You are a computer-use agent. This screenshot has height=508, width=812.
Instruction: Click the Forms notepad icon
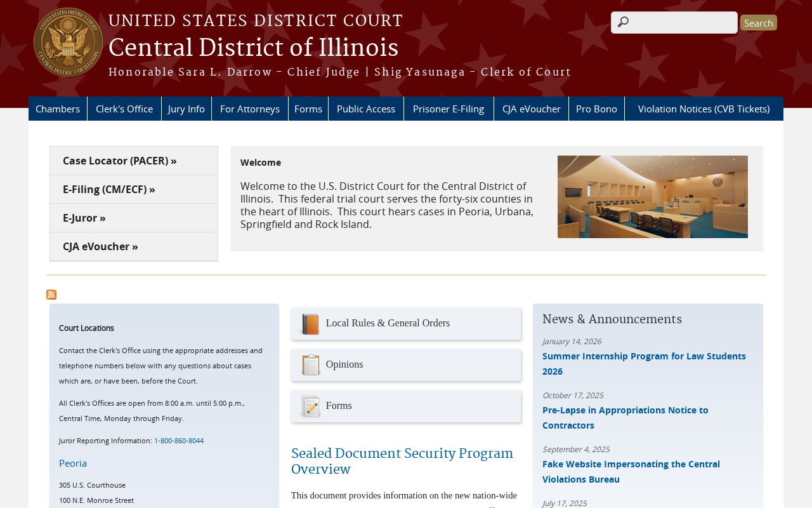[x=310, y=406]
